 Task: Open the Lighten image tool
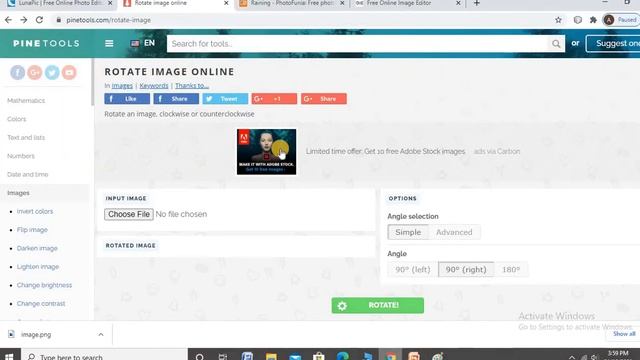click(x=38, y=267)
